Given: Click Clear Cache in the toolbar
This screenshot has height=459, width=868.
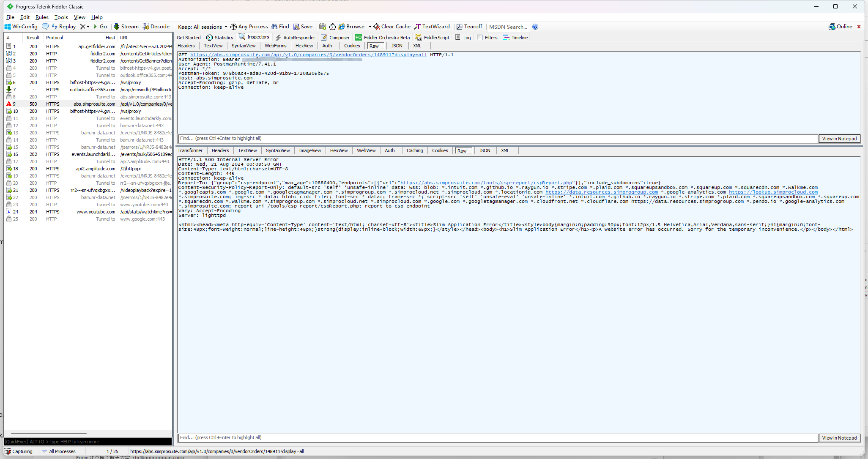Looking at the screenshot, I should coord(392,27).
